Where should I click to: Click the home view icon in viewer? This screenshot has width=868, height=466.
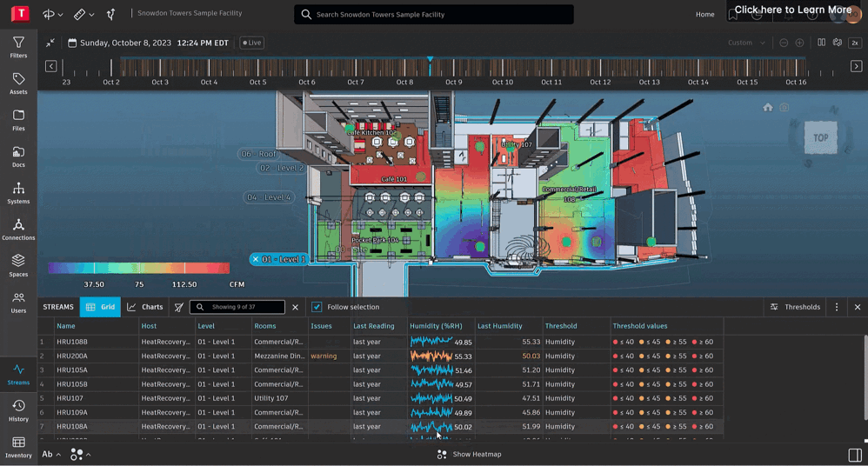pos(767,108)
